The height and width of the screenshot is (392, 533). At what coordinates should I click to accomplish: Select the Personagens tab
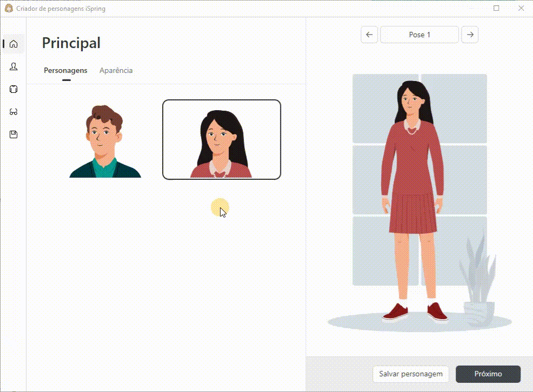pos(65,70)
